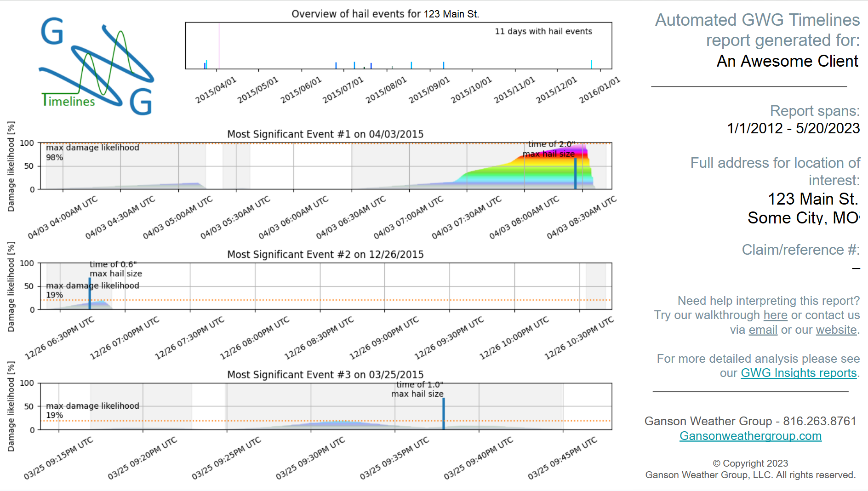Screen dimensions: 868x491
Task: Click the 'max damage likelihood 98%' label
Action: pyautogui.click(x=92, y=152)
